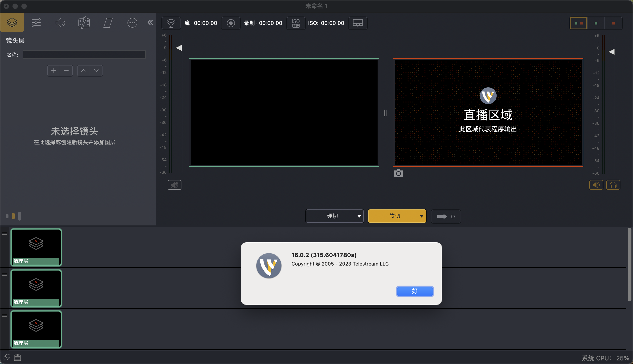Open the shot properties sliders tab

coord(36,22)
